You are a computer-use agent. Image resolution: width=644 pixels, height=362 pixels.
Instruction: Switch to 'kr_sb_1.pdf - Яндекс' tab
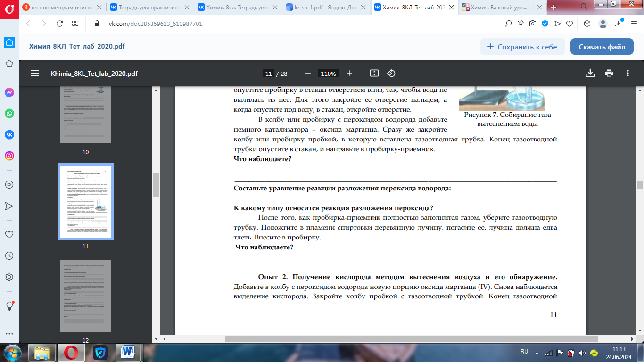point(325,7)
